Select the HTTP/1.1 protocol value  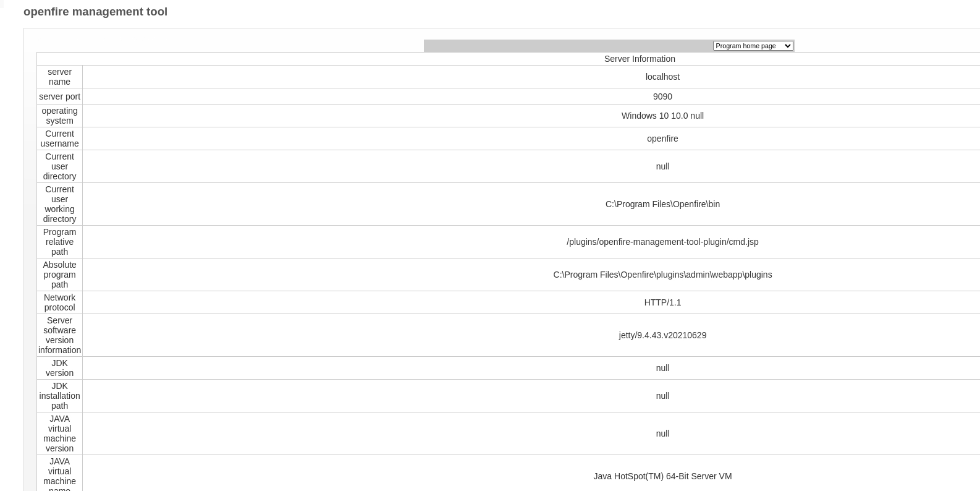point(662,302)
